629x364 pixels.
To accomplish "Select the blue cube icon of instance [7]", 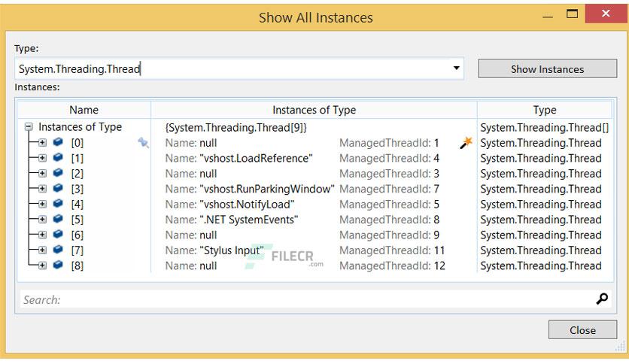I will click(x=58, y=250).
